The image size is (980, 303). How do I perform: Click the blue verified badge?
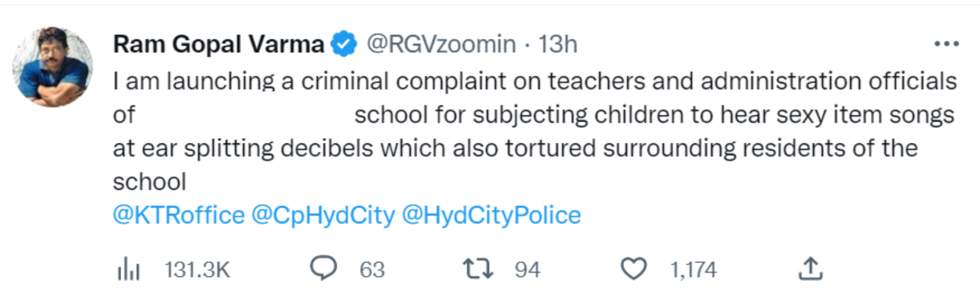pyautogui.click(x=344, y=44)
